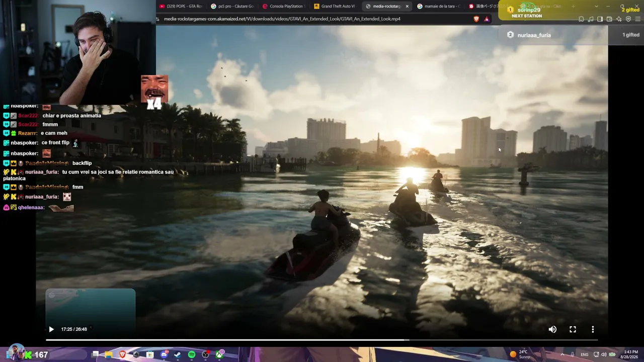Open the network icon in the system tray
This screenshot has height=362, width=644.
pyautogui.click(x=596, y=354)
